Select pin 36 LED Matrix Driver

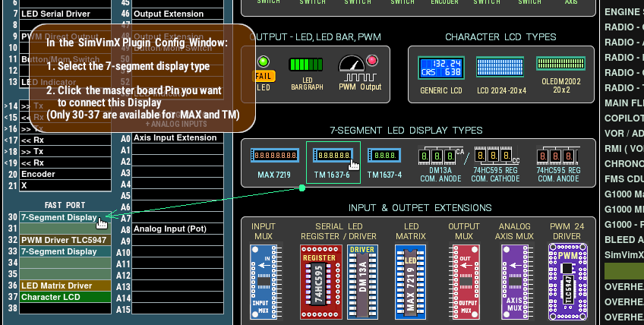pyautogui.click(x=65, y=286)
